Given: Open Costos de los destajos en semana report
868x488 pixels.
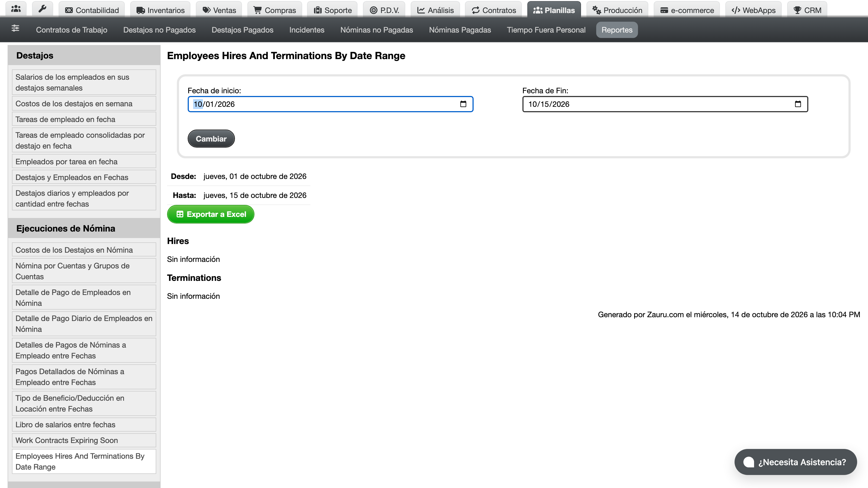Looking at the screenshot, I should (x=84, y=103).
